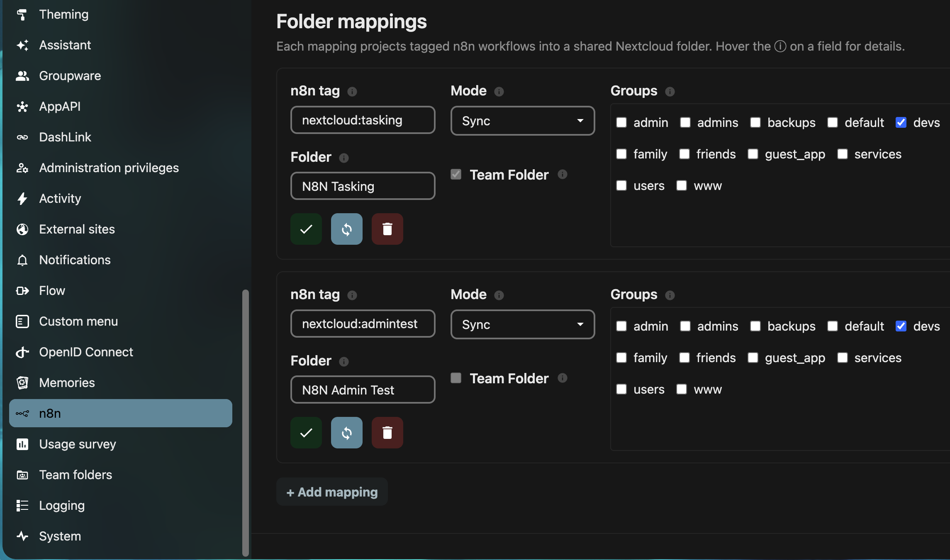Edit the N8N Tasking folder field
The image size is (950, 560).
coord(363,186)
